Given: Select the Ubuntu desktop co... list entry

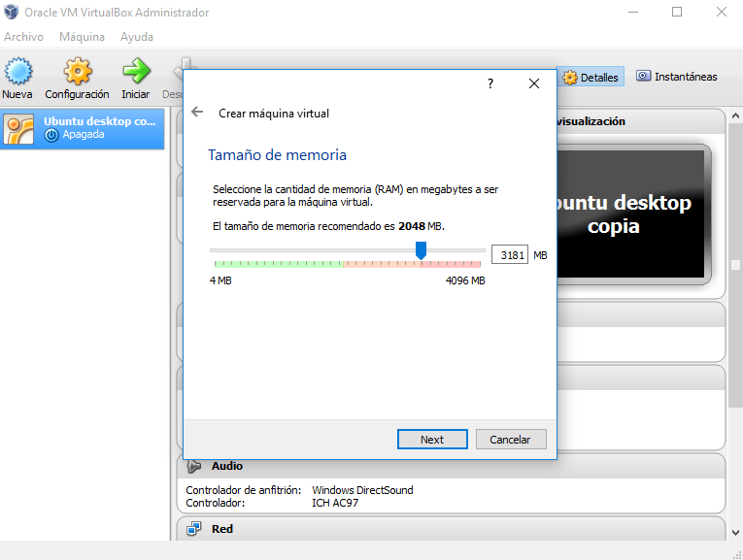Looking at the screenshot, I should click(83, 129).
